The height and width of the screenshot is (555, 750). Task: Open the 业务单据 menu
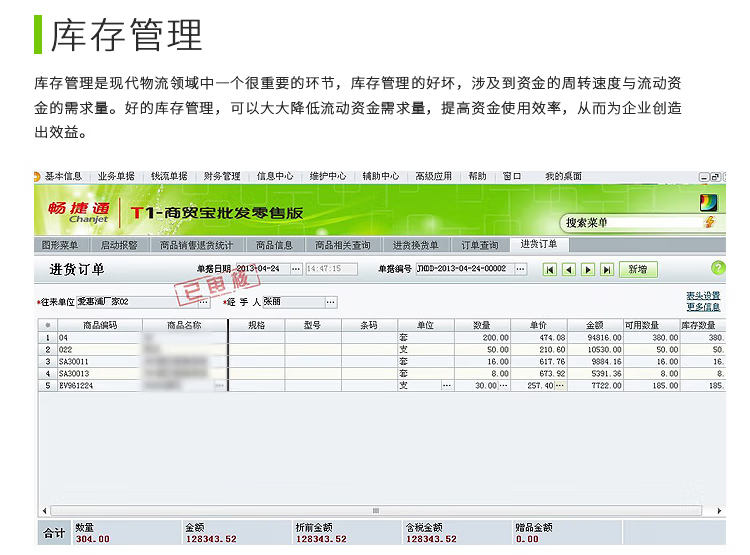[116, 177]
